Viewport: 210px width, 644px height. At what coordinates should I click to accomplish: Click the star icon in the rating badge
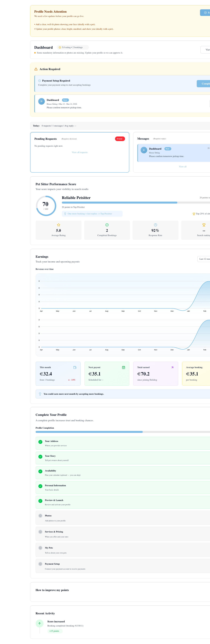[60, 48]
